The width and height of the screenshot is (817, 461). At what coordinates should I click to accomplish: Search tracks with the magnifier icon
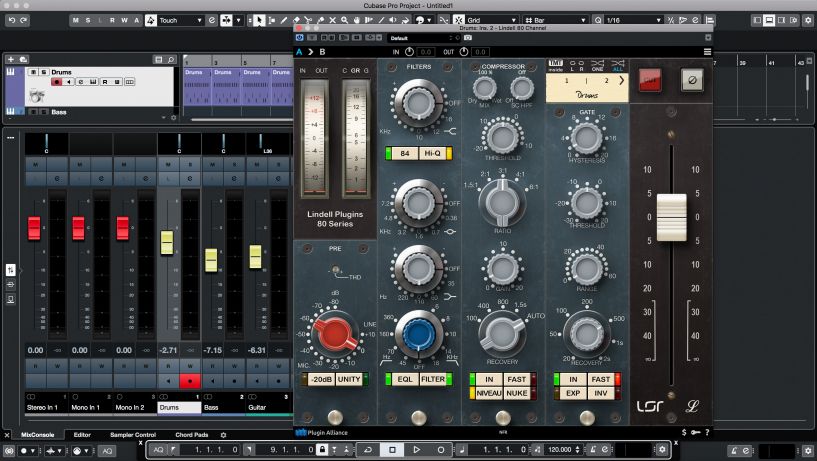pos(170,59)
